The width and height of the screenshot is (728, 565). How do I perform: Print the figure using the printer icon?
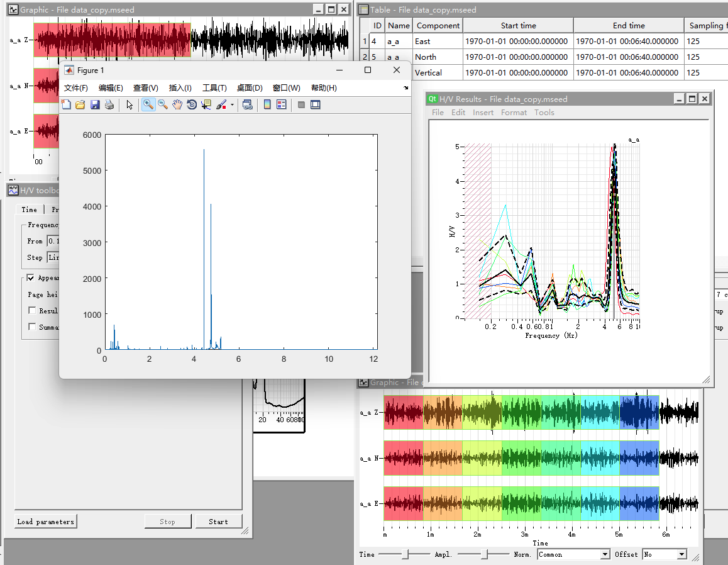click(x=109, y=104)
